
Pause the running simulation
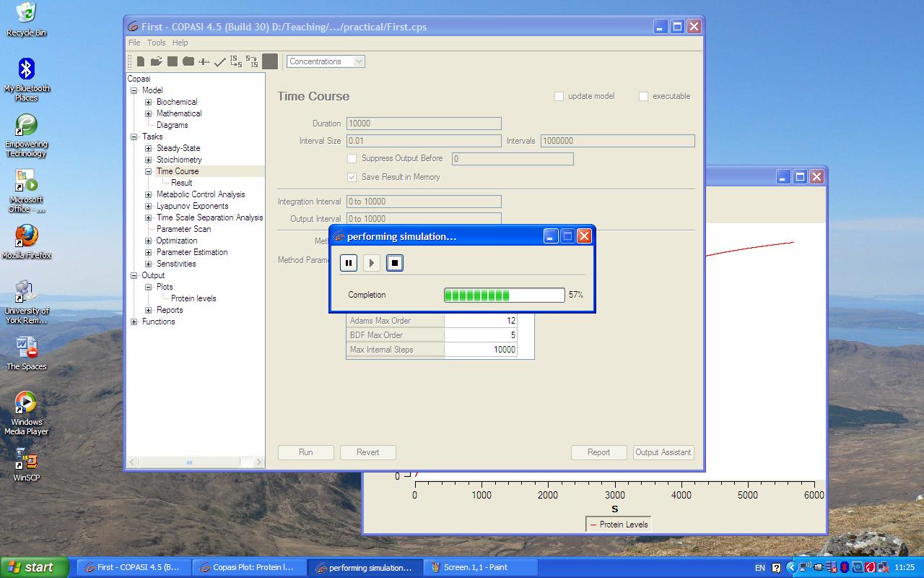point(349,263)
